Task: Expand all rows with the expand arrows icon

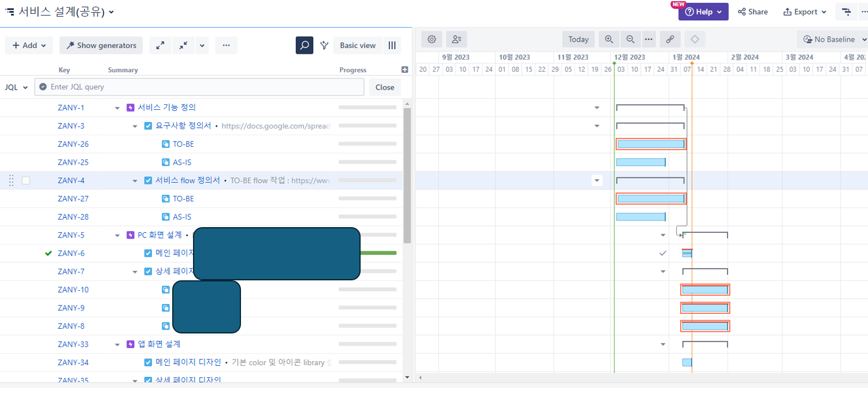Action: (160, 45)
